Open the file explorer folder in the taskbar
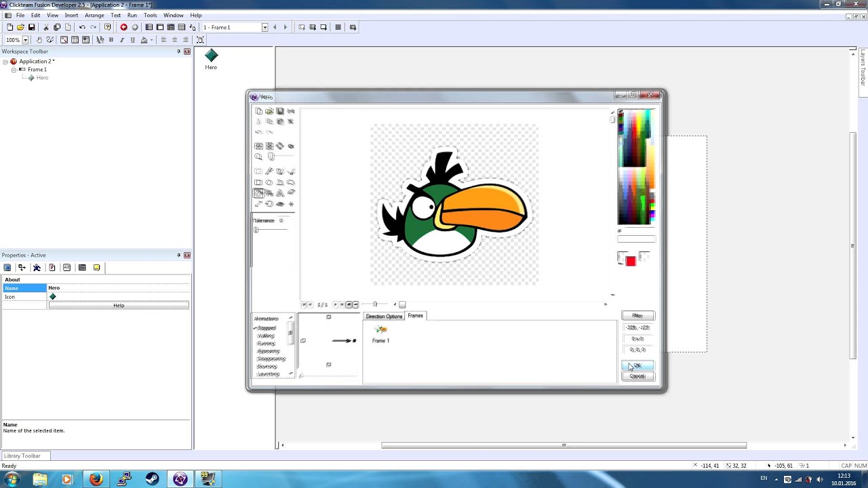The height and width of the screenshot is (488, 868). 40,479
